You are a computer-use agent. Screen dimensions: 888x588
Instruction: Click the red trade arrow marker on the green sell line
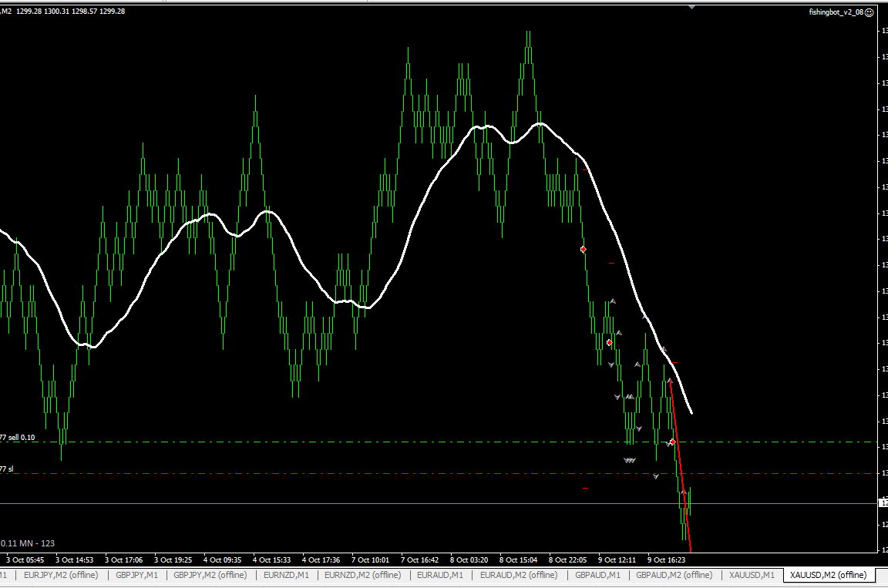(x=673, y=442)
